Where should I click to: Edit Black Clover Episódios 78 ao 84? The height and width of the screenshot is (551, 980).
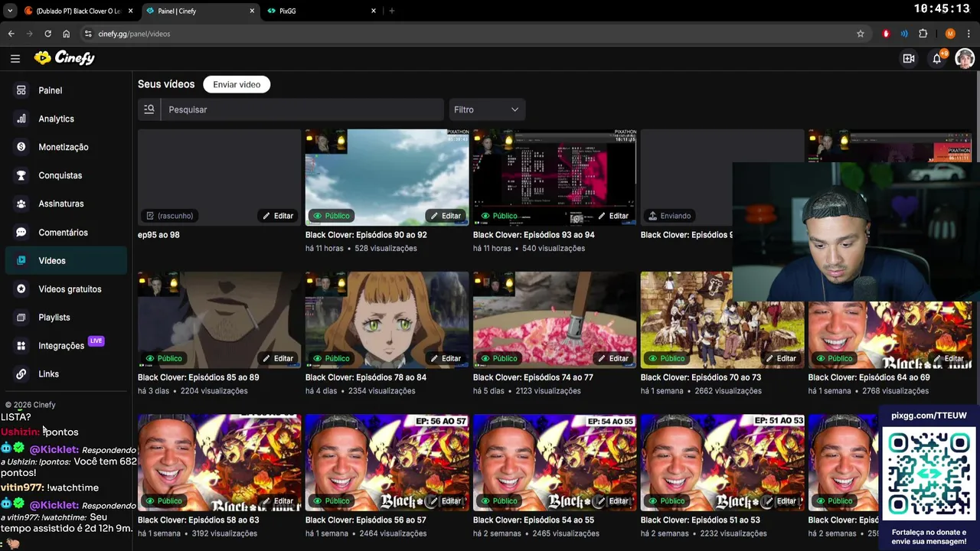point(446,358)
